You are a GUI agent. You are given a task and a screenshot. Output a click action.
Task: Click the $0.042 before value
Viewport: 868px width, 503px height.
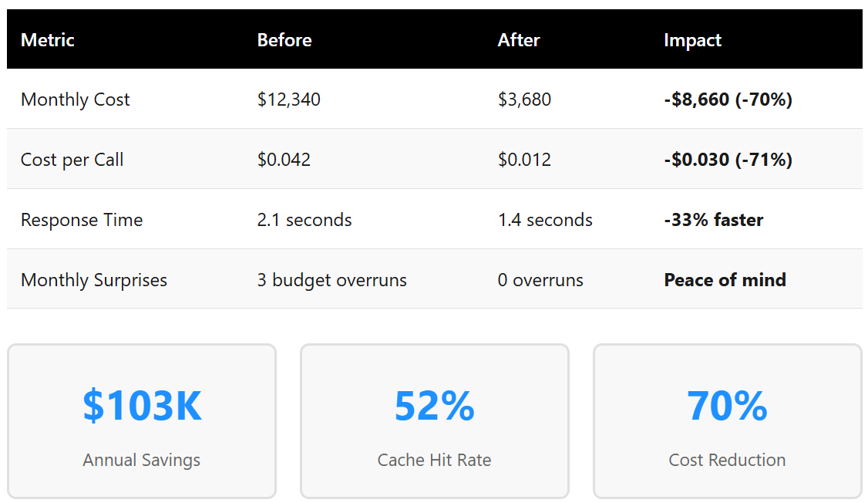pos(284,160)
